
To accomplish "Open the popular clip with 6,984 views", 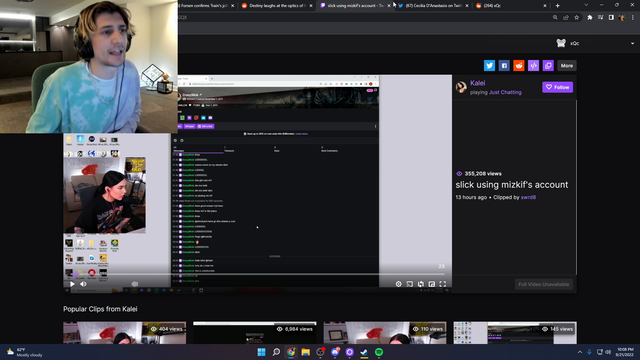I will (x=255, y=333).
